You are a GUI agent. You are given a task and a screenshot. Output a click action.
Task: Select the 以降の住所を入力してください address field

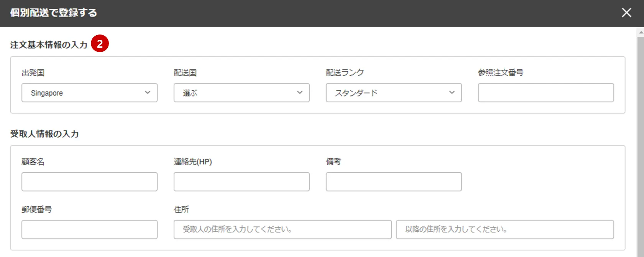pos(505,229)
